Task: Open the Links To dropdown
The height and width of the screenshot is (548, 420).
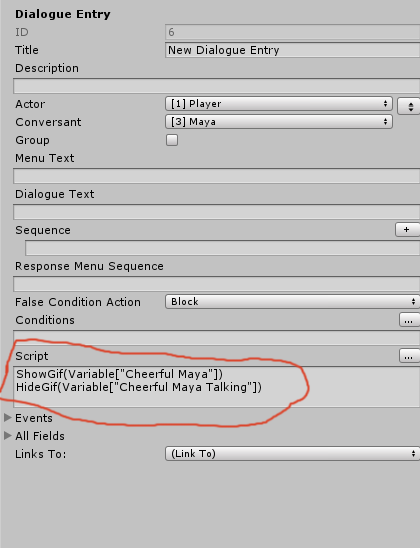Action: tap(292, 454)
